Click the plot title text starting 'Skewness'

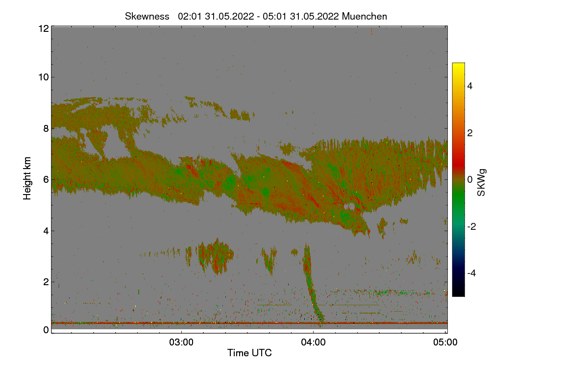[x=256, y=16]
